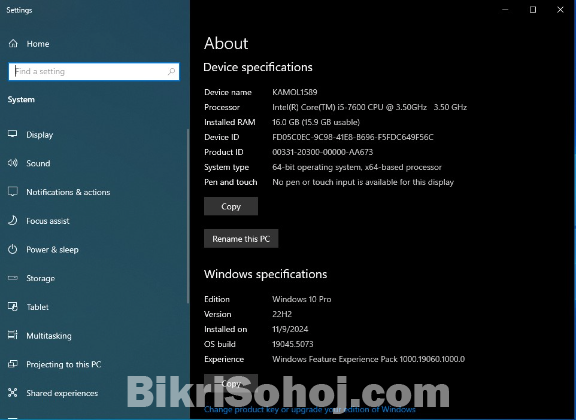Select the No pen or touch input text
Image resolution: width=576 pixels, height=420 pixels.
pos(363,182)
